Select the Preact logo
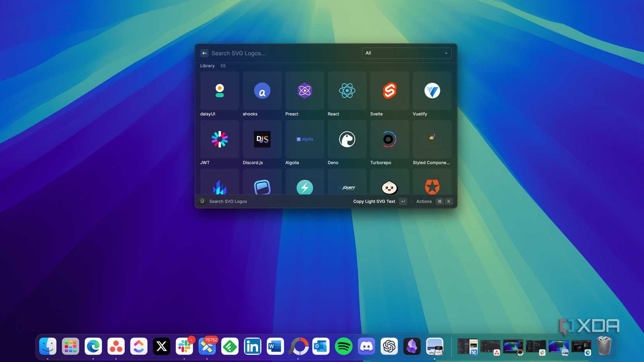This screenshot has width=644, height=362. tap(304, 90)
